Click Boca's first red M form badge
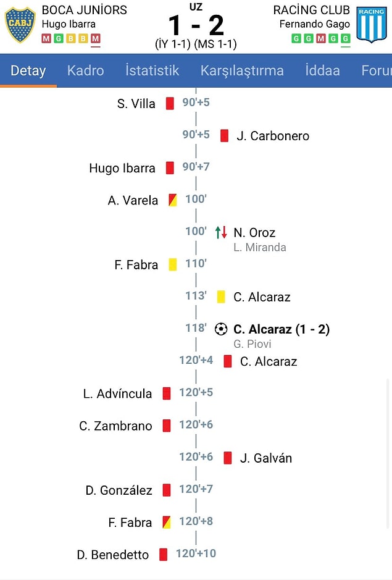Viewport: 392px width, 580px height. click(x=46, y=38)
